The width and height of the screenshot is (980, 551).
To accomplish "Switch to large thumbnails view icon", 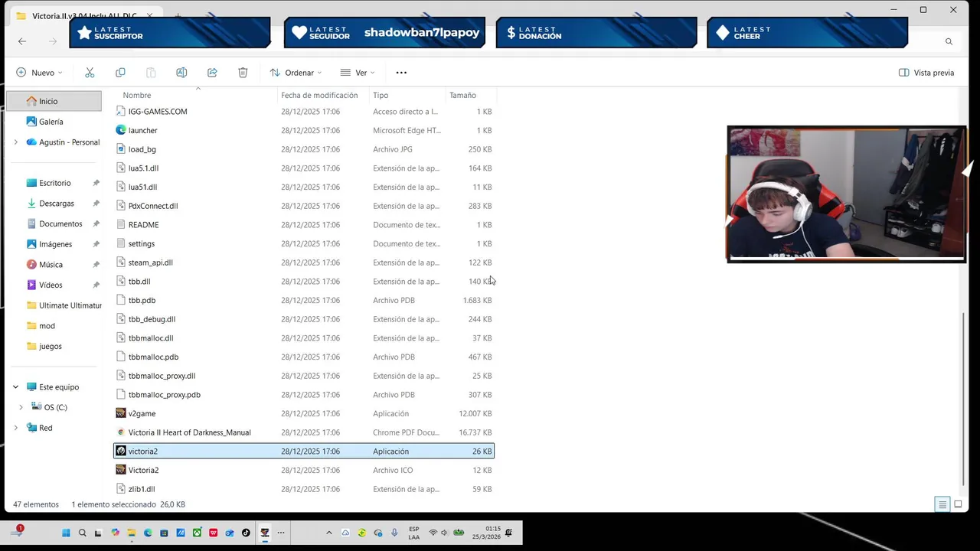I will coord(958,504).
